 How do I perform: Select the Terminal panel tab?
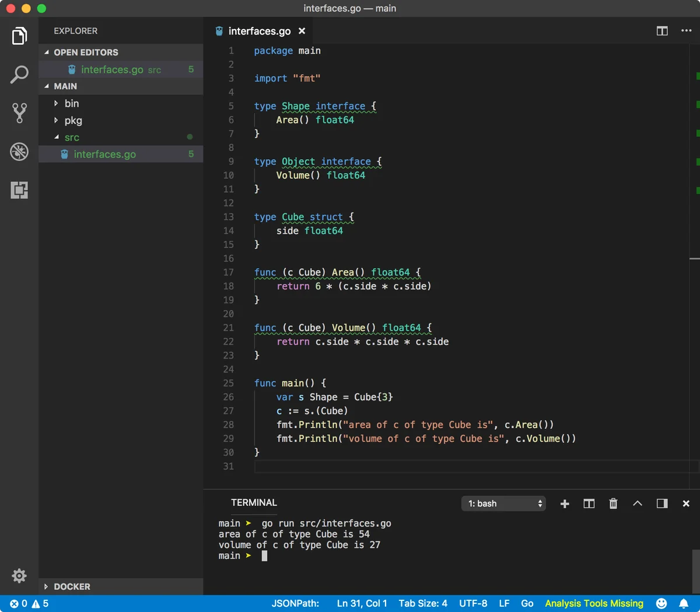[254, 502]
